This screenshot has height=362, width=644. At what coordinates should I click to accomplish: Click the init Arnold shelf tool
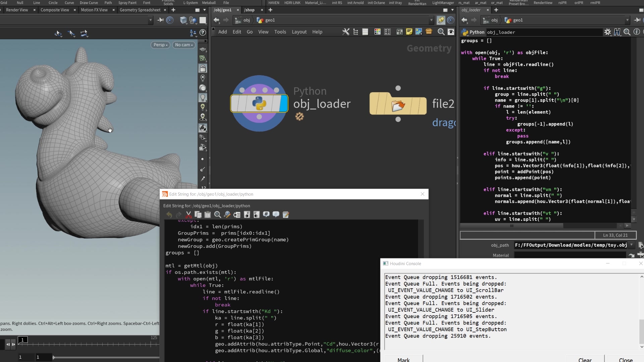coord(355,3)
